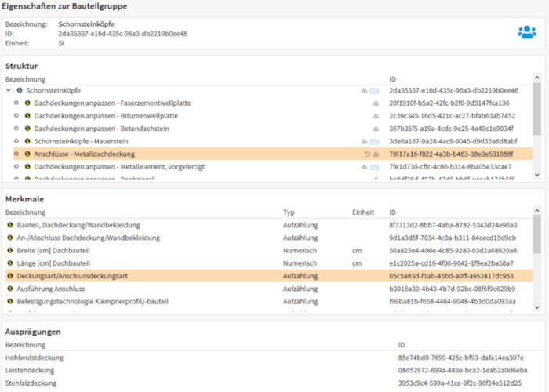
Task: Select Bauteil, Dachdeckung/Wandbekleidung Merkmale row
Action: pos(269,225)
